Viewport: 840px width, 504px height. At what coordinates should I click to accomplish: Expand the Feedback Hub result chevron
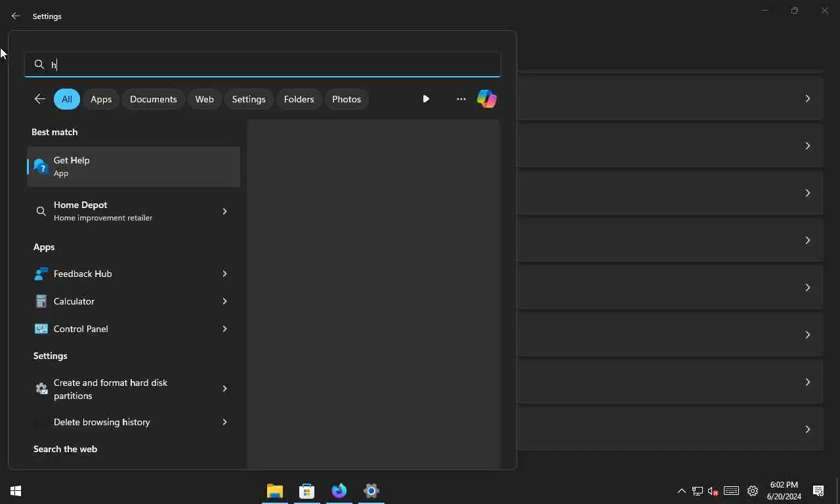pyautogui.click(x=224, y=274)
